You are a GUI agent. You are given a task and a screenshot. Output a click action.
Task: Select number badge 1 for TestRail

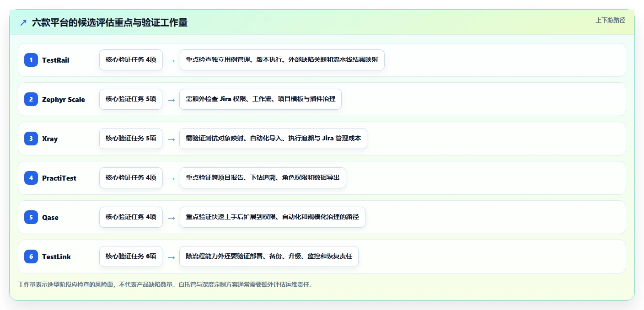click(31, 60)
